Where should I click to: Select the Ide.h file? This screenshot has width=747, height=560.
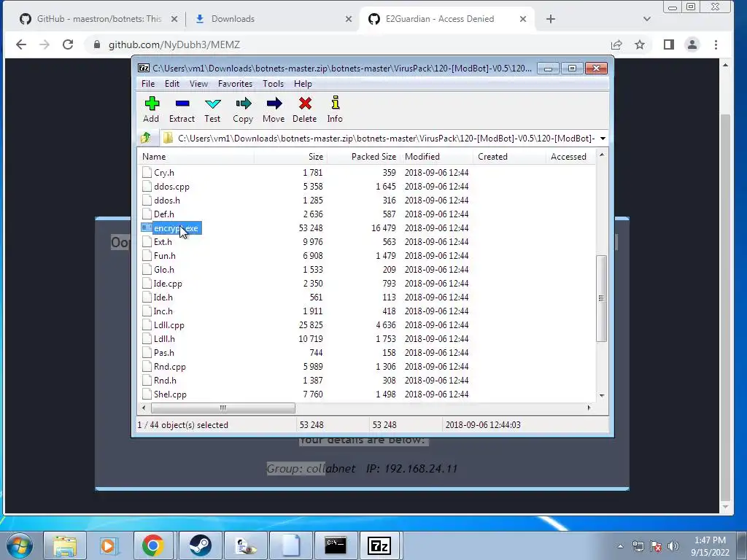pyautogui.click(x=163, y=297)
